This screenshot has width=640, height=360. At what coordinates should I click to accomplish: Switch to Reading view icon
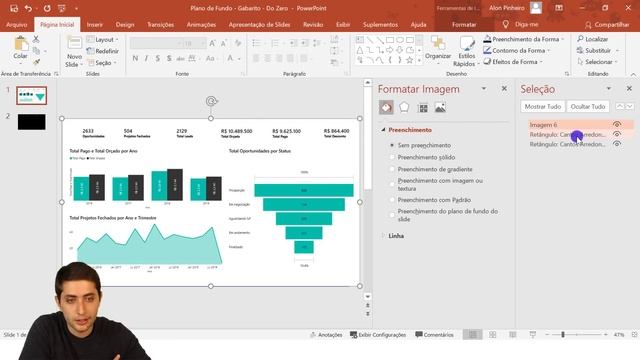click(x=513, y=335)
